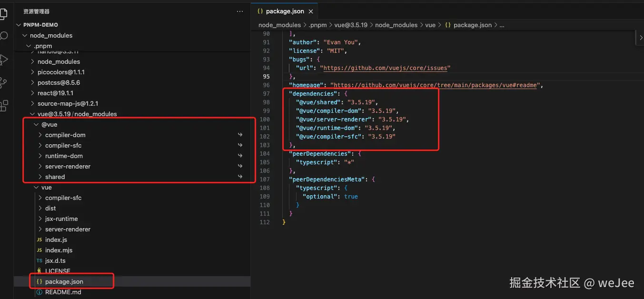Click the symlink arrow beside compiler-sfc under @vue

tap(240, 146)
